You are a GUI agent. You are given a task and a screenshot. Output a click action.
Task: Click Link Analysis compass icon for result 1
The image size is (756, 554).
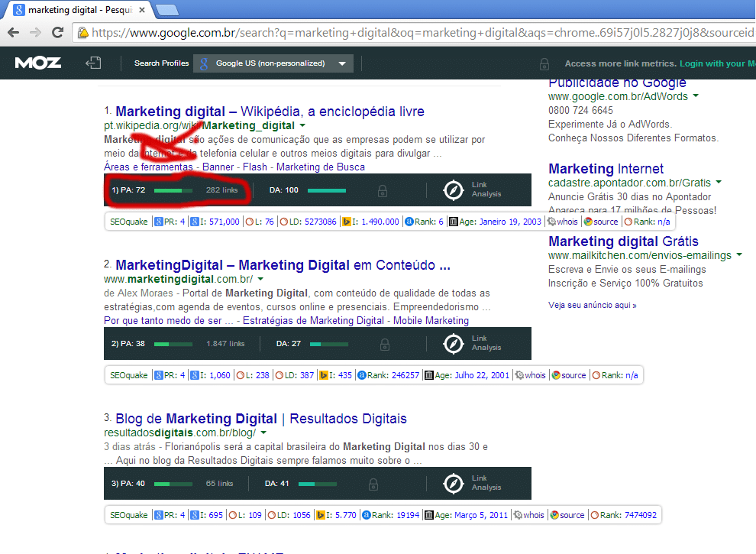coord(453,190)
